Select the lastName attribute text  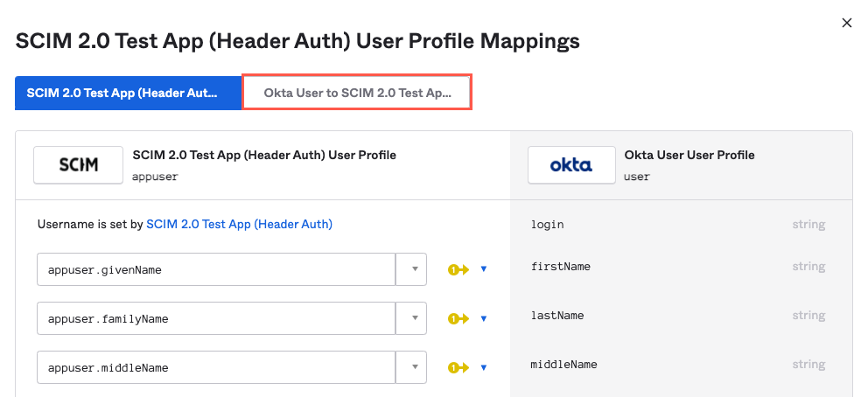pos(556,315)
